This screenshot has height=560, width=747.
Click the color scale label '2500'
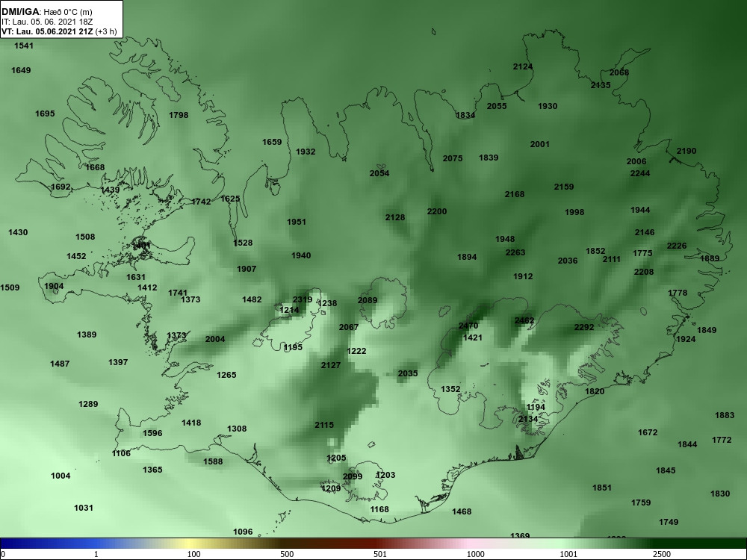click(662, 554)
